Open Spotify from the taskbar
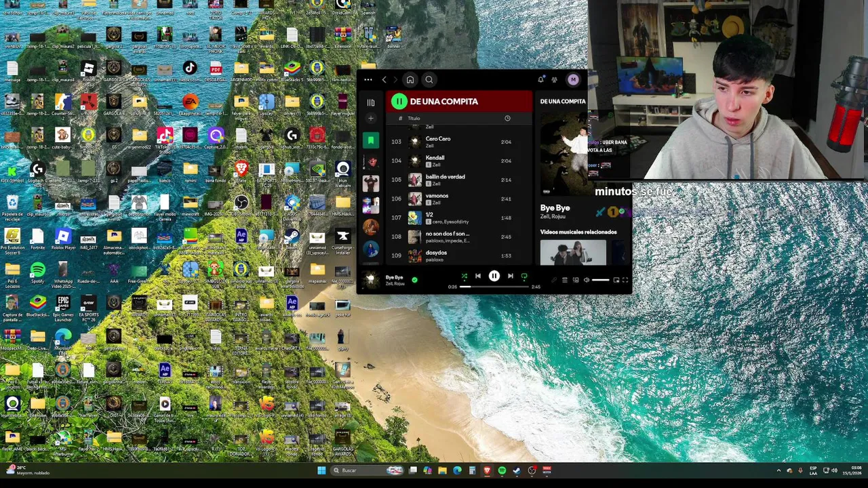Screen dimensions: 868x488 coord(502,470)
